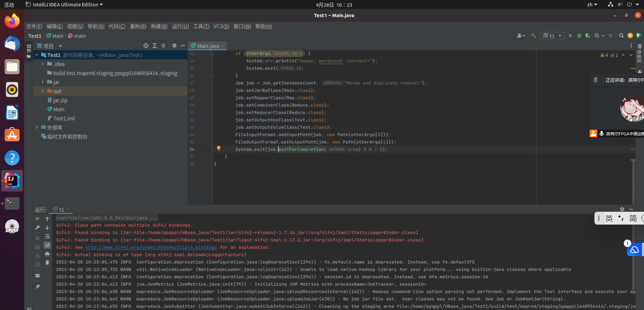Open editor tabs more options menu
This screenshot has height=310, width=644.
pos(631,46)
